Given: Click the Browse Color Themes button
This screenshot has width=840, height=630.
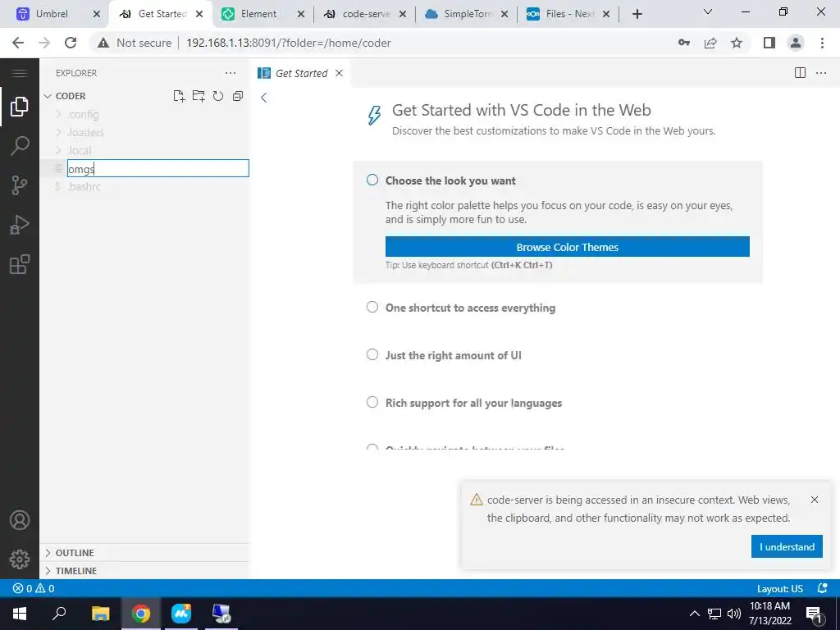Looking at the screenshot, I should tap(568, 247).
